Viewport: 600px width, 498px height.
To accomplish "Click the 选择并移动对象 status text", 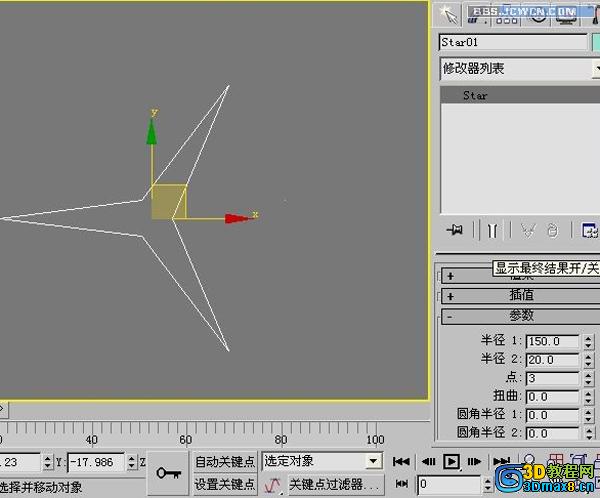I will click(40, 487).
